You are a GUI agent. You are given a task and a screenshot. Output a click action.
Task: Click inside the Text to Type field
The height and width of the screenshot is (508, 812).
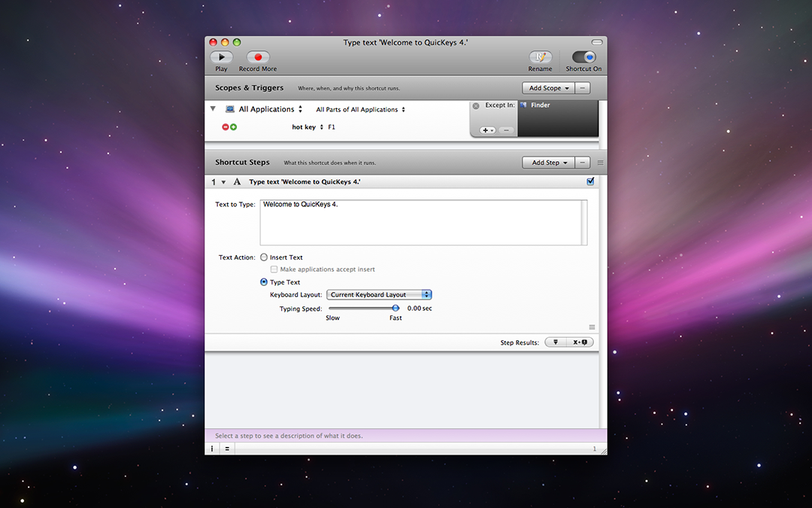pyautogui.click(x=420, y=222)
